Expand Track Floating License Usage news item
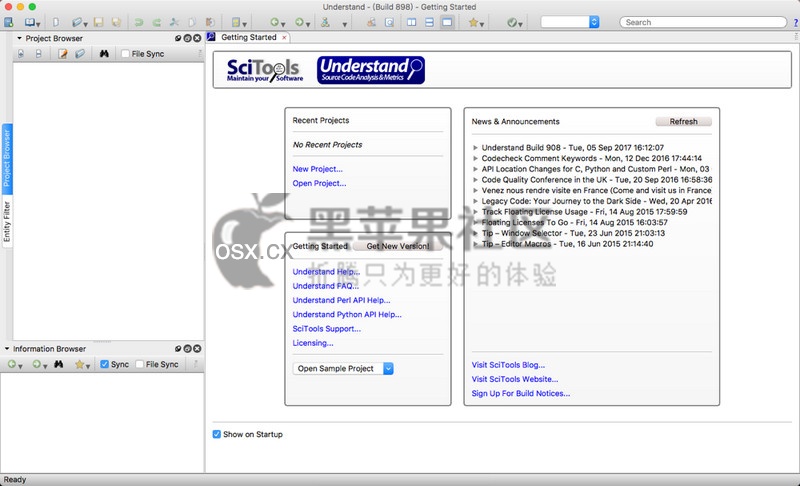This screenshot has height=486, width=800. coord(475,212)
